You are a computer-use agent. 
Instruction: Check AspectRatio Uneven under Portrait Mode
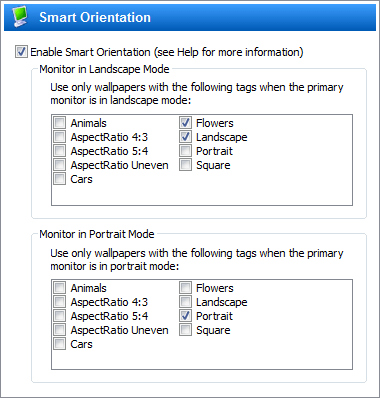pos(60,330)
